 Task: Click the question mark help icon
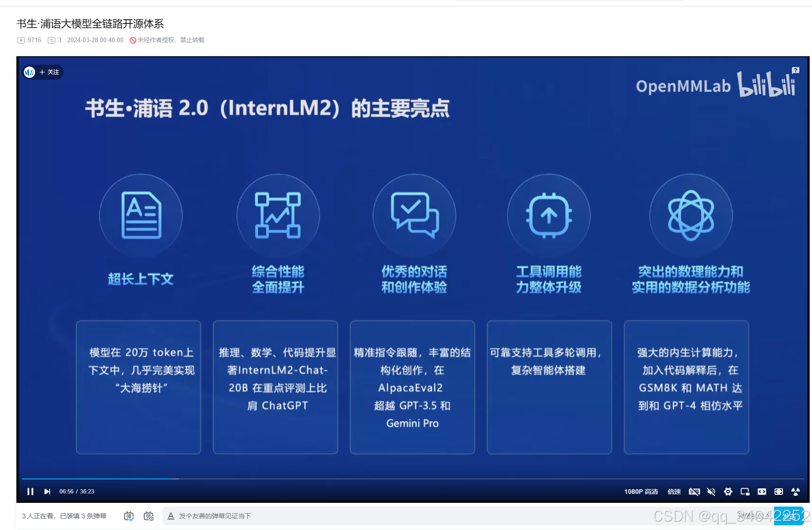pyautogui.click(x=796, y=70)
